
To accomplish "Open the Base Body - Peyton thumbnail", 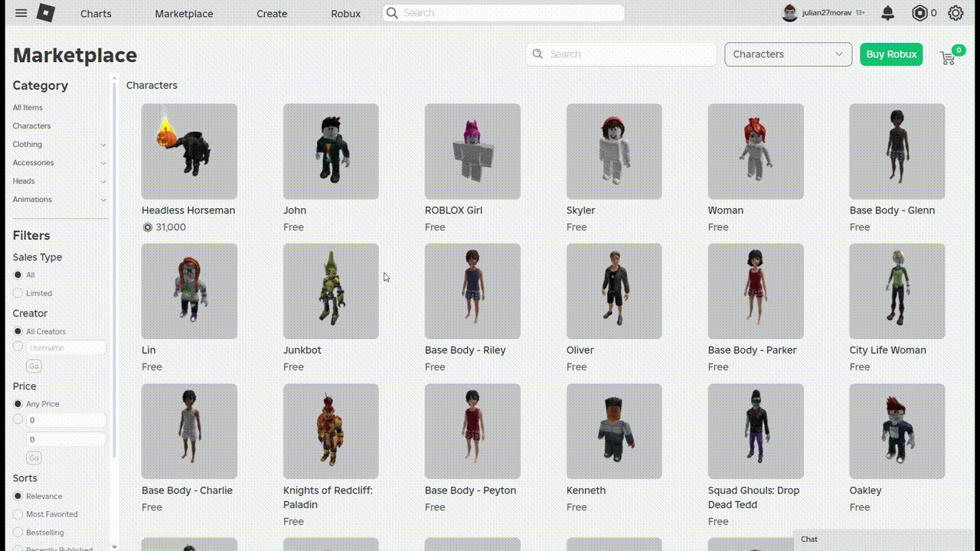I will coord(472,432).
